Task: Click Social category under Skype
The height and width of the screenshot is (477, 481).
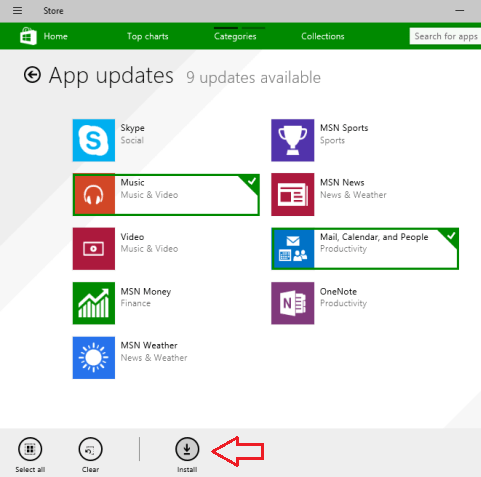Action: 132,140
